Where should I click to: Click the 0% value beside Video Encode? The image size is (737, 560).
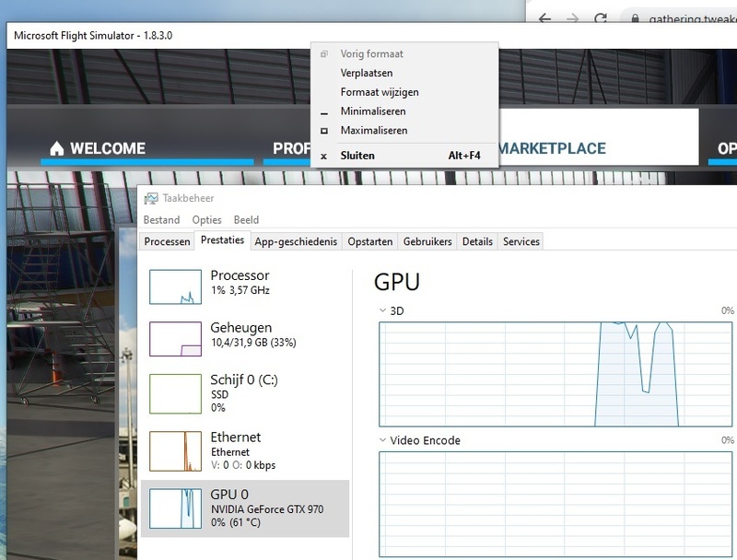click(x=727, y=440)
